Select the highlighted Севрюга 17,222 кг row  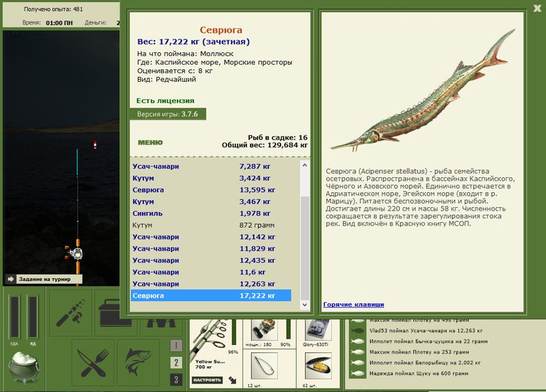pyautogui.click(x=211, y=296)
